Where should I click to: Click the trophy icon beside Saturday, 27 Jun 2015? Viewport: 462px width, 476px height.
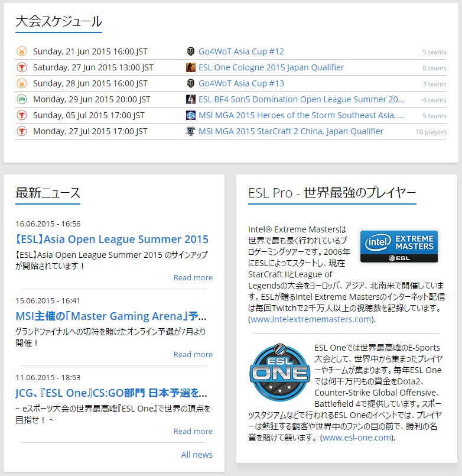[21, 67]
